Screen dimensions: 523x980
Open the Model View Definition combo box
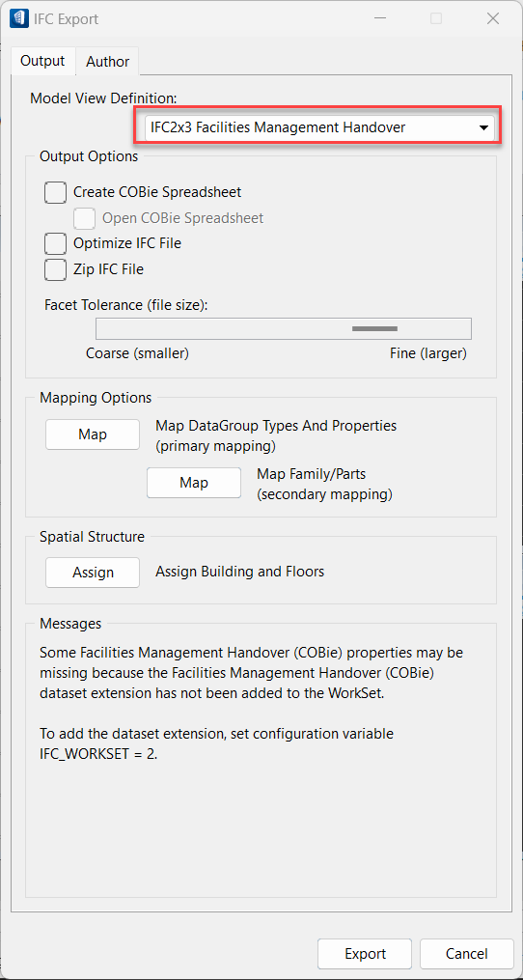pos(319,127)
